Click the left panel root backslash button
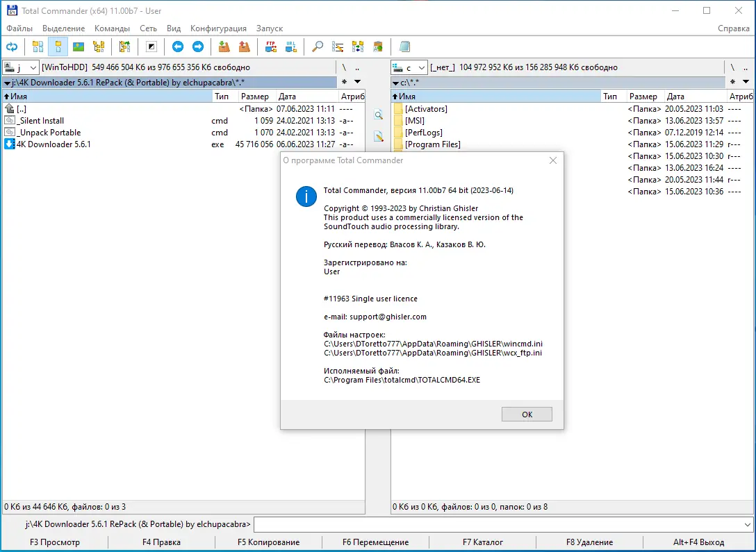This screenshot has height=552, width=756. click(344, 67)
